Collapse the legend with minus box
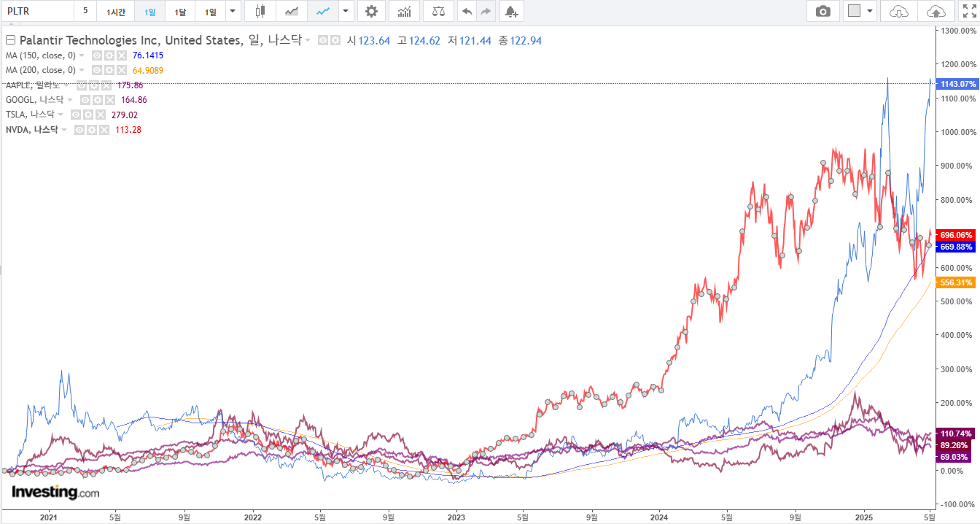 10,41
